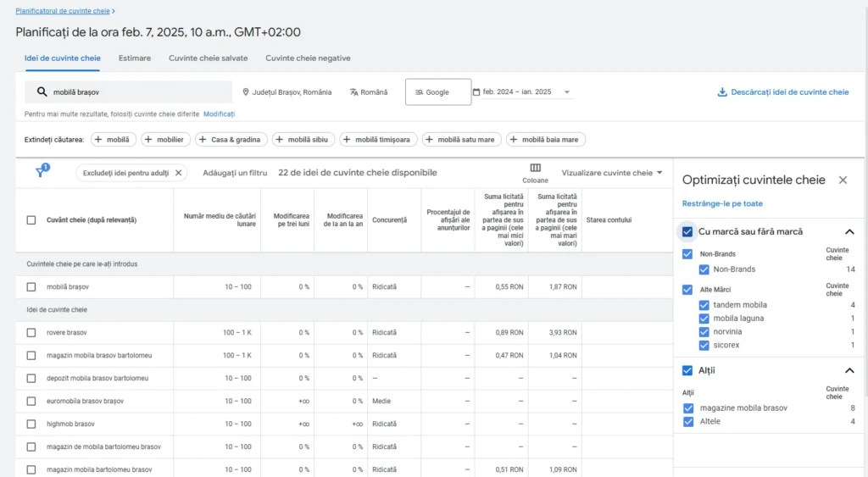Open the Cuvinte cheie negative tab
The width and height of the screenshot is (868, 477).
(308, 58)
